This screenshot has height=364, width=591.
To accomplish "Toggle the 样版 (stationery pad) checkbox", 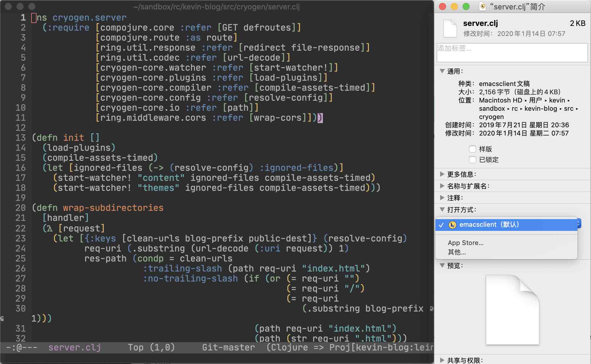I will [x=472, y=149].
